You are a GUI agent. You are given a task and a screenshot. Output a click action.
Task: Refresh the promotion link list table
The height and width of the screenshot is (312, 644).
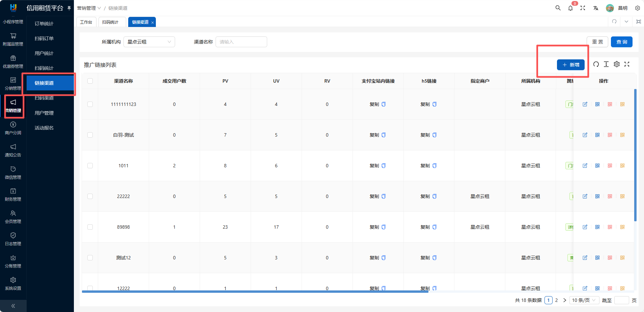tap(596, 64)
